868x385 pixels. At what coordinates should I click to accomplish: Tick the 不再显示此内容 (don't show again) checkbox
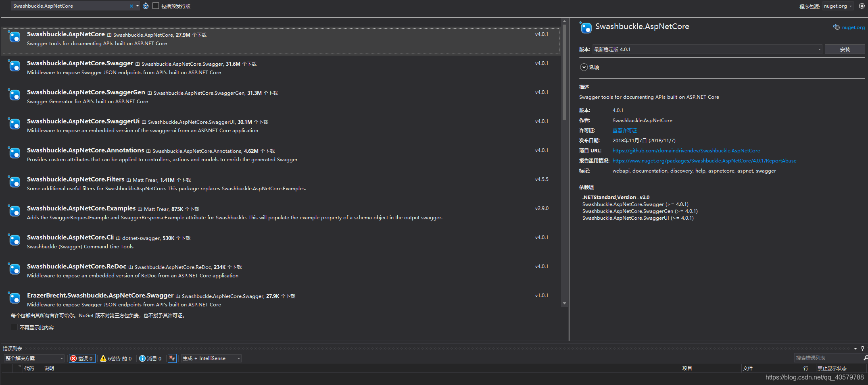pyautogui.click(x=14, y=327)
